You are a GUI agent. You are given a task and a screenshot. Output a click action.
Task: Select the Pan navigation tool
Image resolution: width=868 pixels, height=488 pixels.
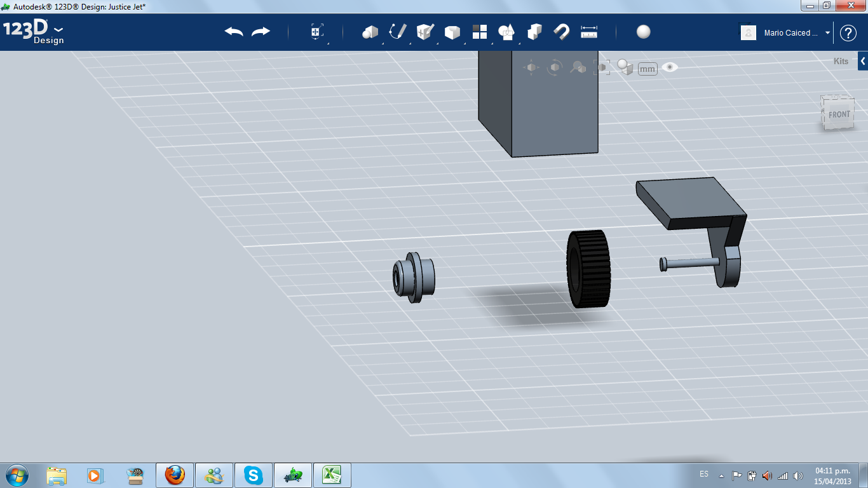click(531, 67)
